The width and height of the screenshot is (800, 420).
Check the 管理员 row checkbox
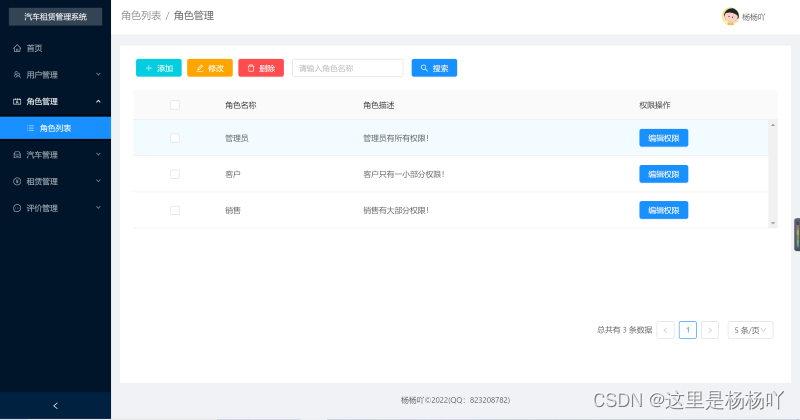175,138
